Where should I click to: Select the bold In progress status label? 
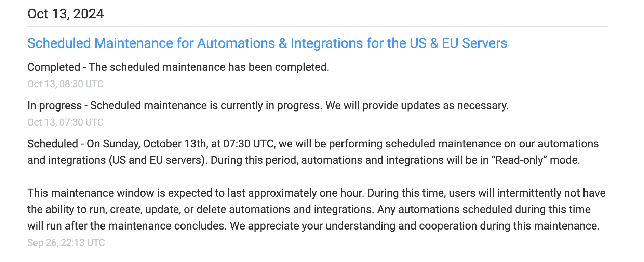click(54, 105)
